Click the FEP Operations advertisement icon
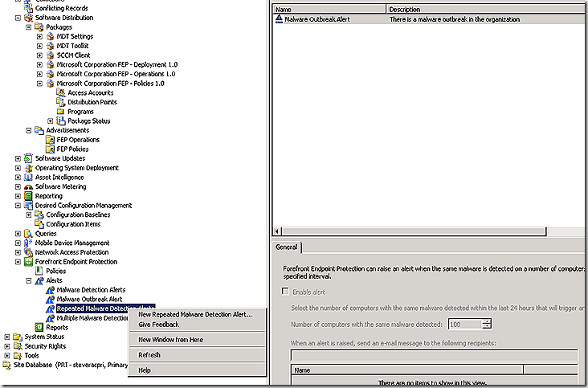 50,140
